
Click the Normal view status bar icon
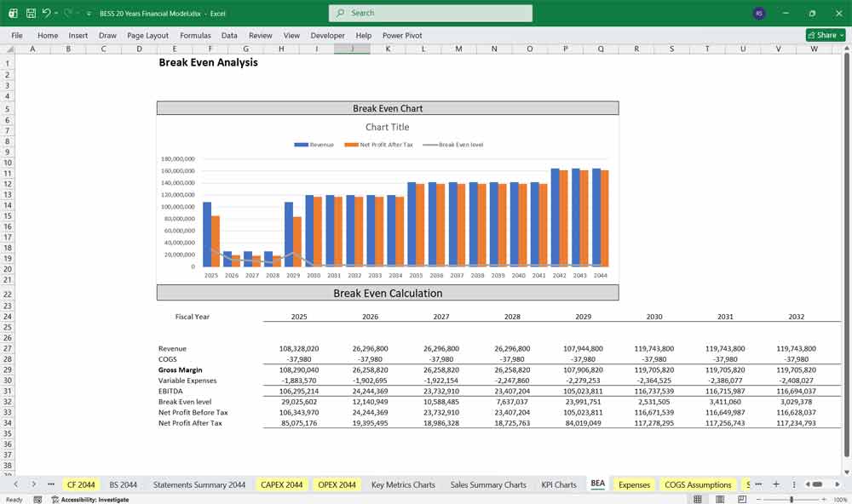click(x=697, y=500)
